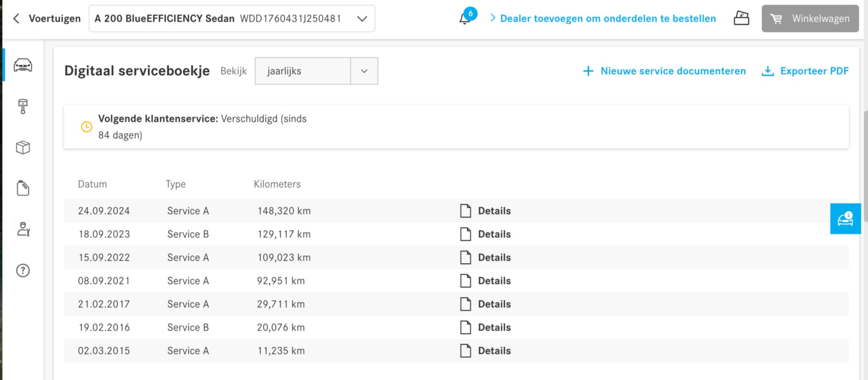Screen dimensions: 868x380
Task: Go back to Voertuigen
Action: coord(47,19)
